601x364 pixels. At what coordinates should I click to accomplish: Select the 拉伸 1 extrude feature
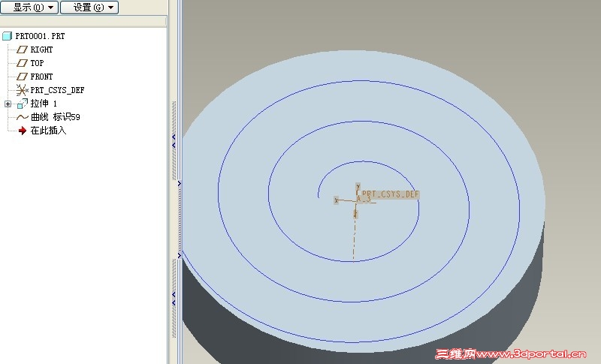(x=44, y=104)
